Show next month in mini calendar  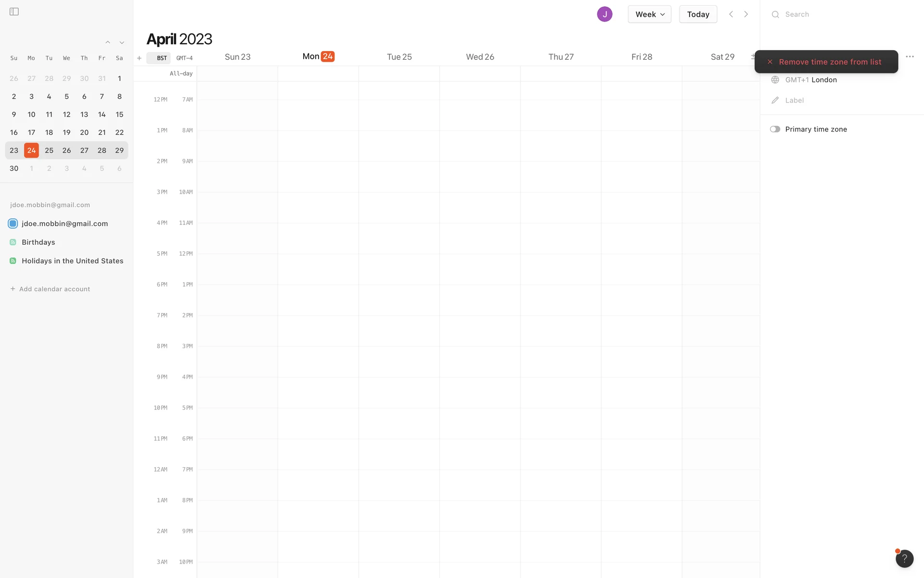point(122,43)
